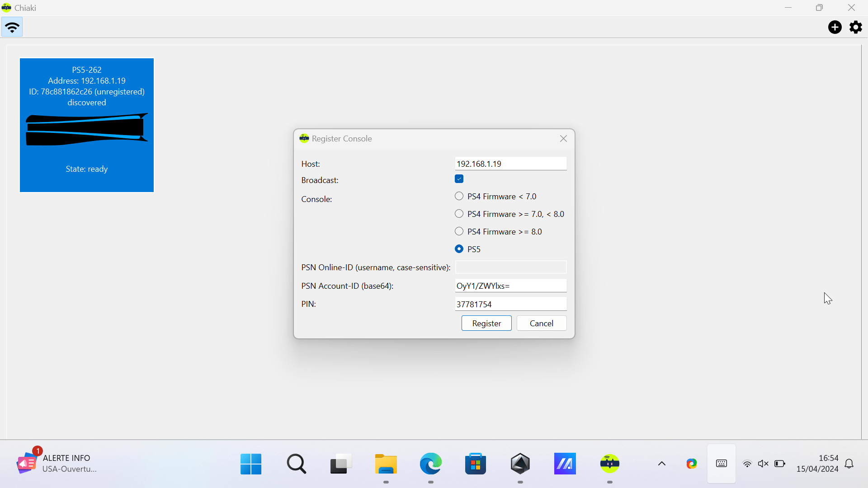
Task: Close the Chiaki main window
Action: [x=851, y=8]
